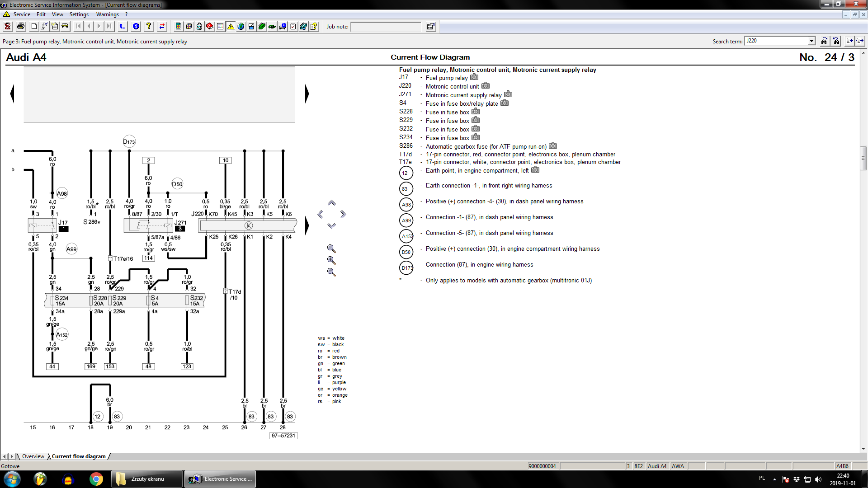Click the globe icon in toolbar
The image size is (868, 488).
241,26
